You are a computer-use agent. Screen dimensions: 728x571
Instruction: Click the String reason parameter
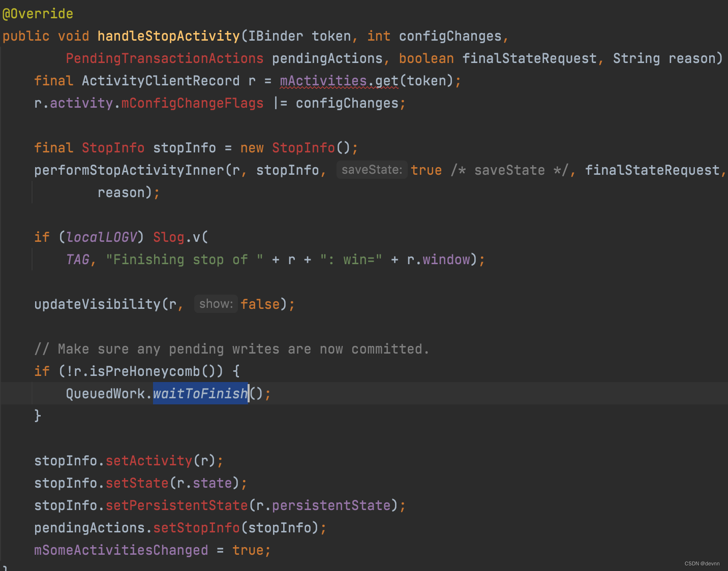point(664,58)
